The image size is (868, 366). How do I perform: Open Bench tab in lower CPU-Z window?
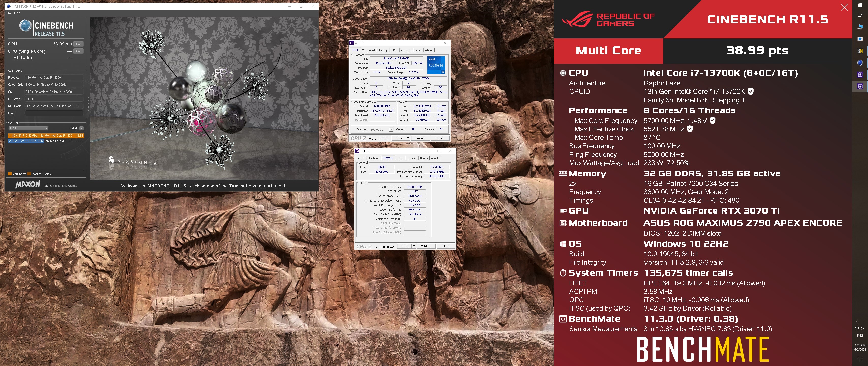(424, 158)
